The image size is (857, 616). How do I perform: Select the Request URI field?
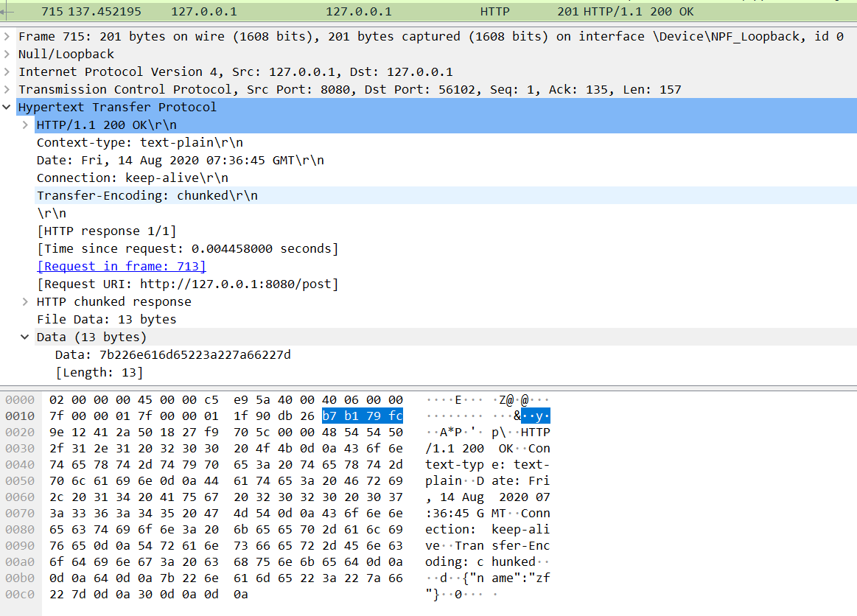(187, 284)
